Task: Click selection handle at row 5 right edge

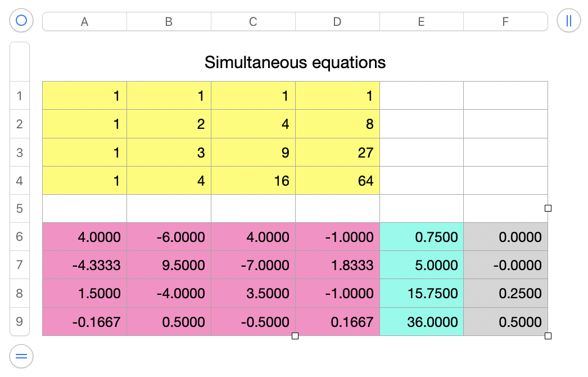Action: [x=548, y=208]
